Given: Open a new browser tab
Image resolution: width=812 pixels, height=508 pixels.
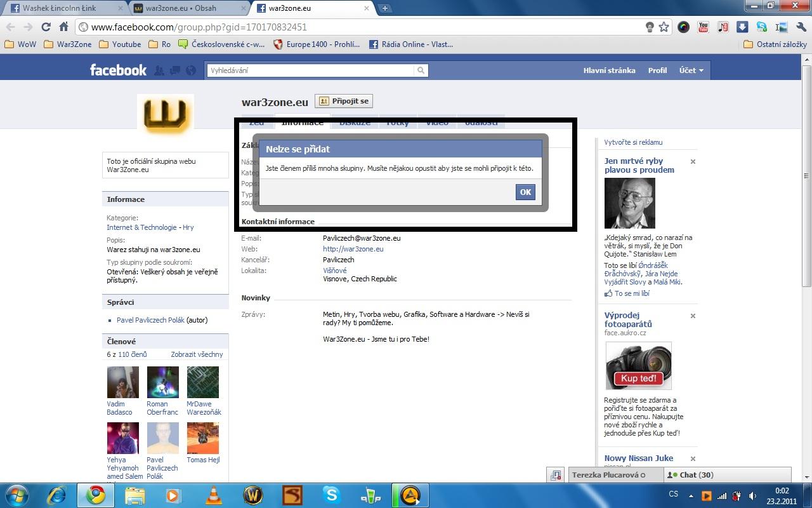Looking at the screenshot, I should [x=385, y=8].
